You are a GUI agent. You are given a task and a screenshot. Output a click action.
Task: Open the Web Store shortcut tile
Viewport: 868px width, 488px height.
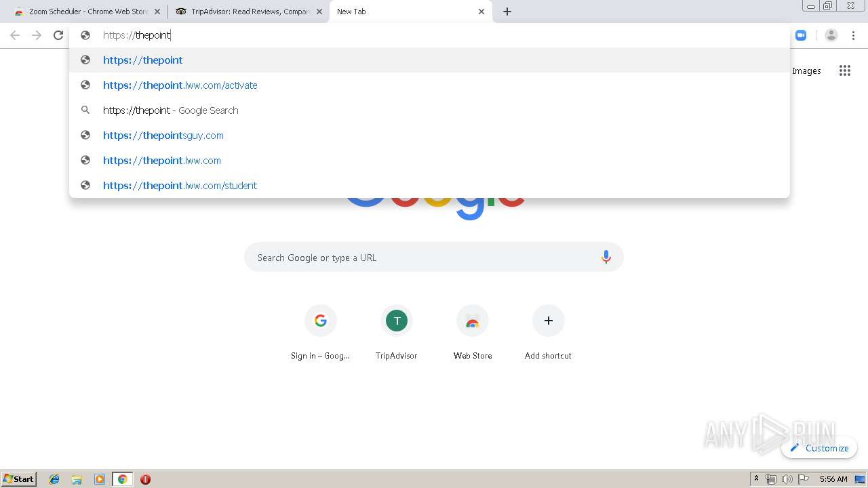(473, 332)
